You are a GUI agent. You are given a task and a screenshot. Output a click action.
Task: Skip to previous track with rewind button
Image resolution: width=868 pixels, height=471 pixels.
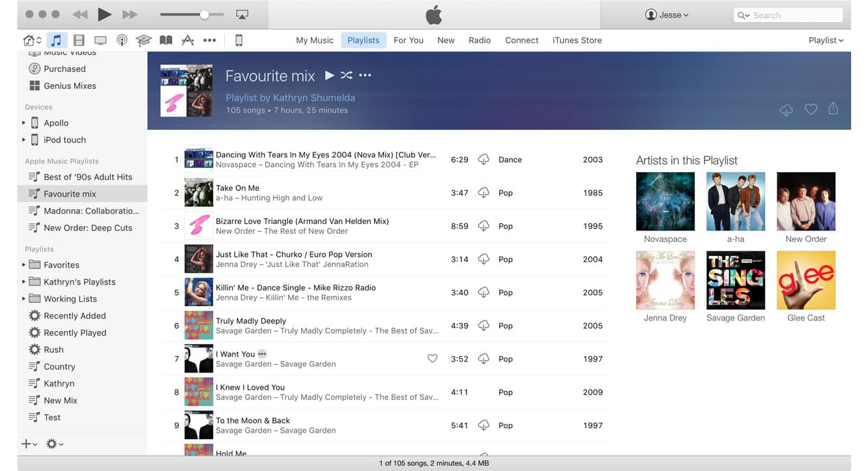click(80, 14)
